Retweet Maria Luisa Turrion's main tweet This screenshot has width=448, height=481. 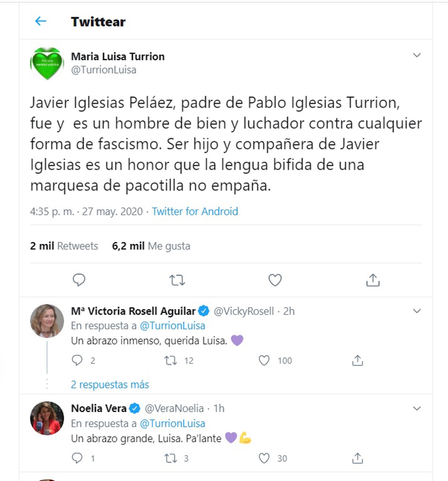coord(177,280)
